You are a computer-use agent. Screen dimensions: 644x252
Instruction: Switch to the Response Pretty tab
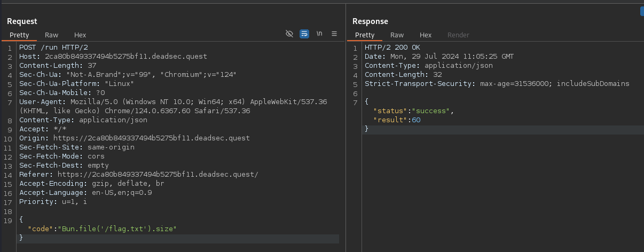point(365,35)
